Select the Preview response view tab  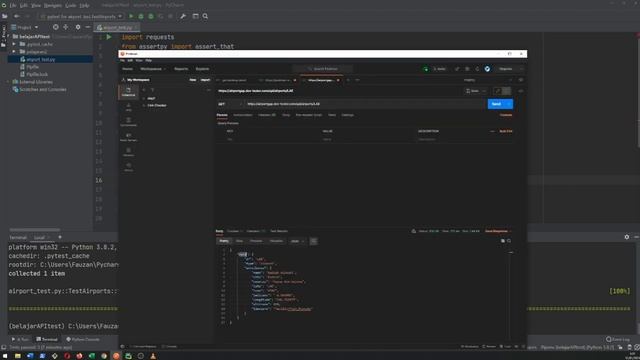pyautogui.click(x=256, y=241)
